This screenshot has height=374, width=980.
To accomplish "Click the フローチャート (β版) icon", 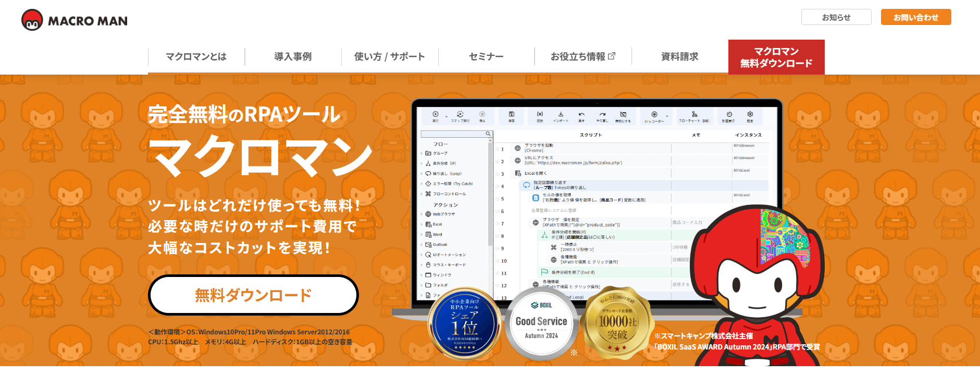I will 694,114.
